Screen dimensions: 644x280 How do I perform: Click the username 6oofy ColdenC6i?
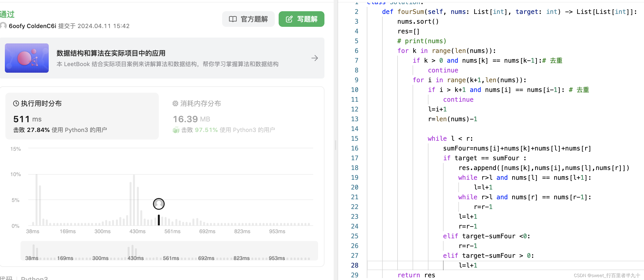tap(32, 26)
